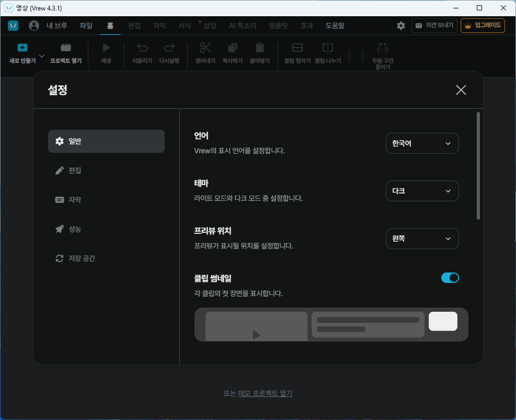Expand the 새로 만들기 dropdown arrow

click(x=42, y=56)
